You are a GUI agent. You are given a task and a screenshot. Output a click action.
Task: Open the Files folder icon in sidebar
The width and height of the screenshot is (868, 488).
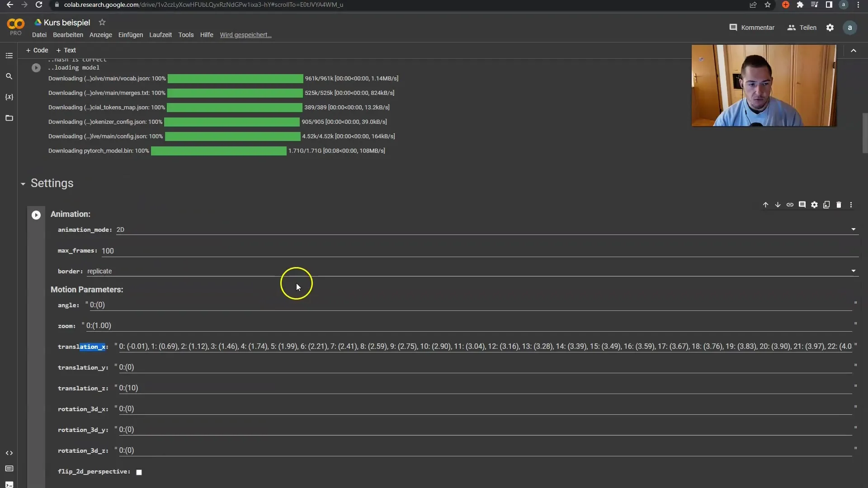[x=9, y=118]
